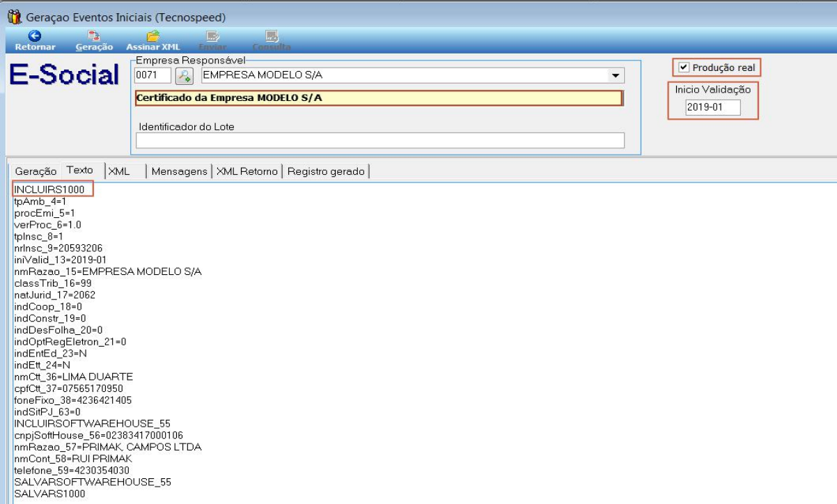The height and width of the screenshot is (504, 837).
Task: Open the XML tab
Action: [x=119, y=171]
